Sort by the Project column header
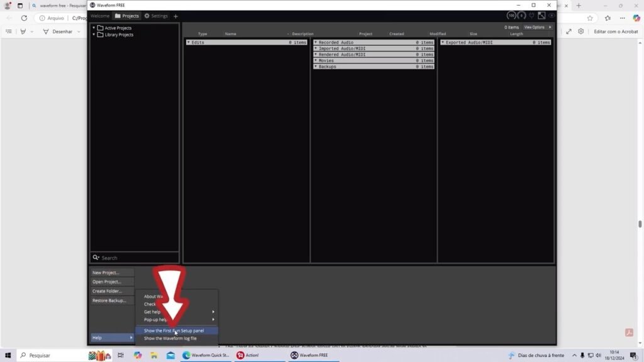 click(x=365, y=34)
